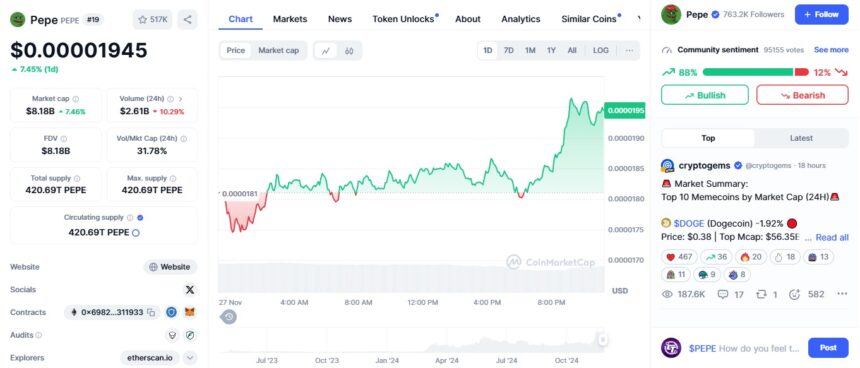Image resolution: width=860 pixels, height=368 pixels.
Task: Click the share icon next to watchlist star
Action: pyautogui.click(x=188, y=20)
